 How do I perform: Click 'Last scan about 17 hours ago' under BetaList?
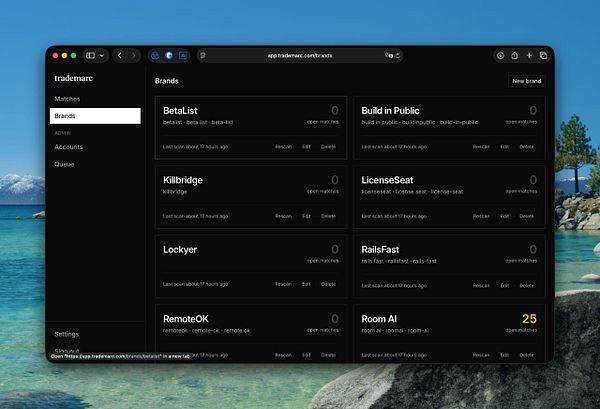[196, 147]
